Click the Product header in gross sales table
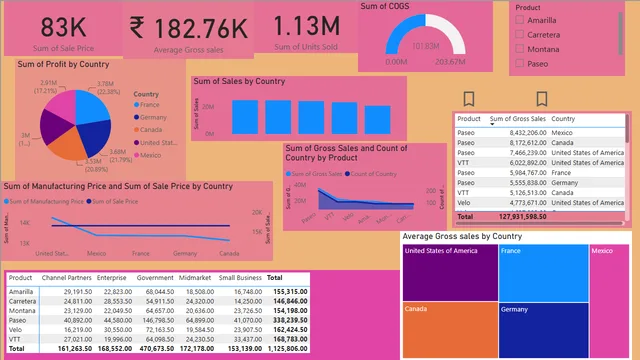Screen dimensions: 640x360 [469, 119]
